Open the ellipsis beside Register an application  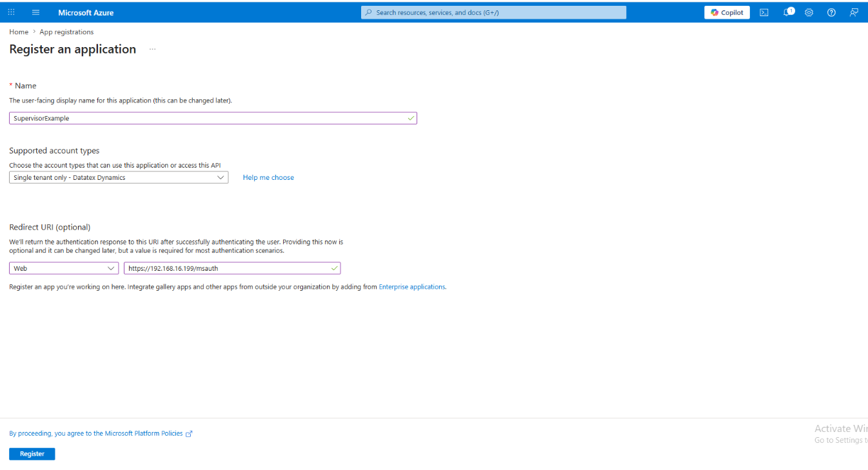[x=152, y=49]
